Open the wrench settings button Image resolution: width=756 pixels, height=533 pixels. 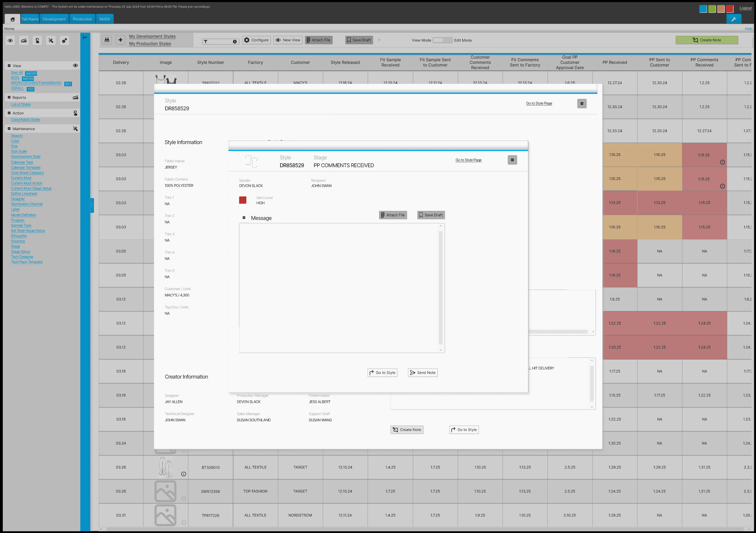pyautogui.click(x=734, y=19)
